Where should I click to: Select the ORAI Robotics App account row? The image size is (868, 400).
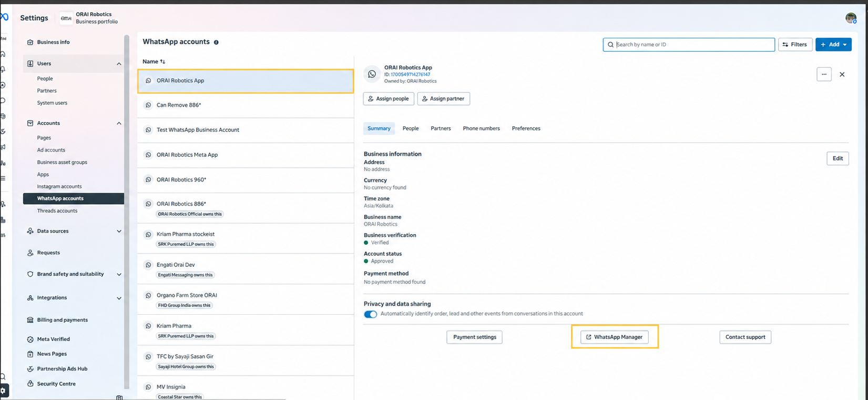(x=246, y=81)
